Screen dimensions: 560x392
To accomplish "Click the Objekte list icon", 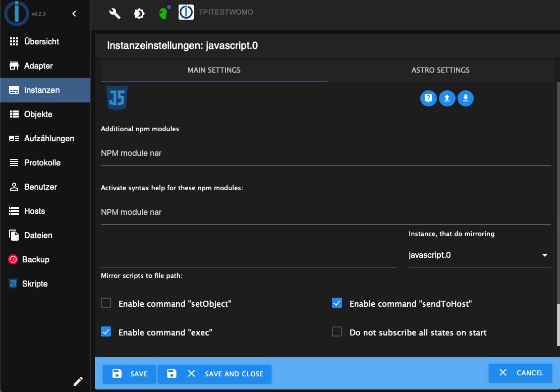I will pos(14,114).
